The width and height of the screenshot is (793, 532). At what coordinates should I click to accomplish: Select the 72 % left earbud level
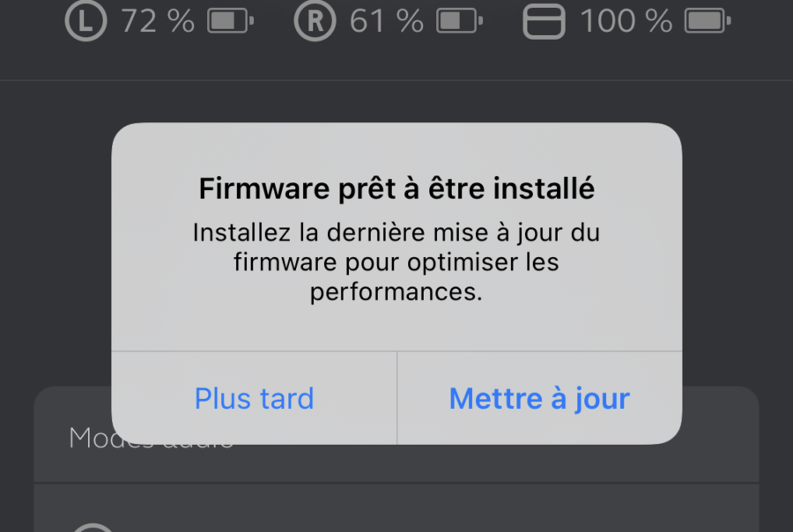click(x=158, y=21)
